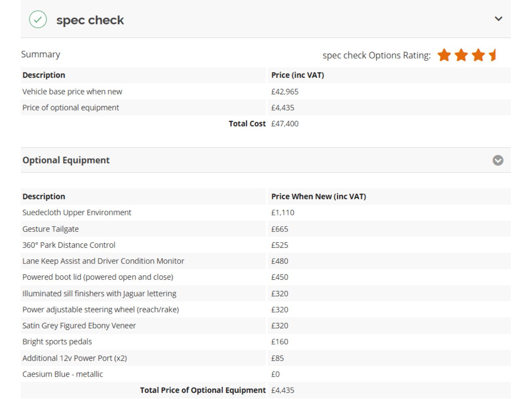Collapse the Optional Equipment grey arrow

click(x=498, y=160)
